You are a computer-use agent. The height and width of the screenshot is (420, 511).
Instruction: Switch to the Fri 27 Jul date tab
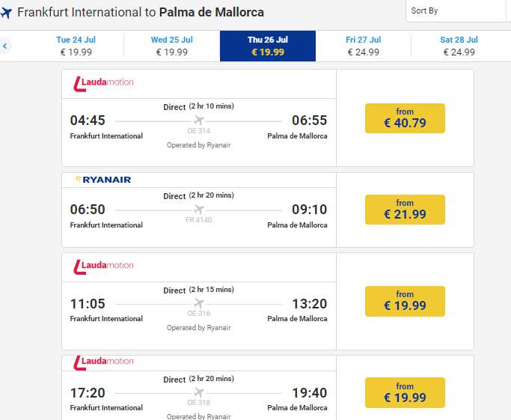click(x=364, y=46)
